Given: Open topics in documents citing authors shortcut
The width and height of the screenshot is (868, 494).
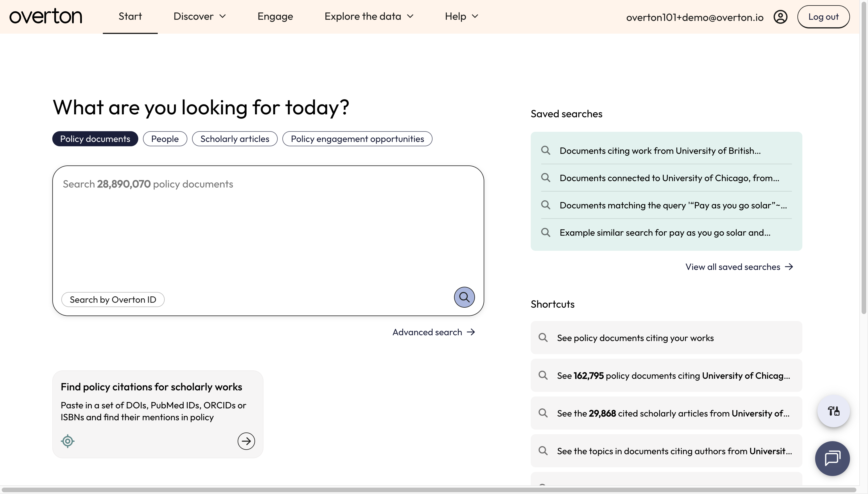Looking at the screenshot, I should (666, 451).
